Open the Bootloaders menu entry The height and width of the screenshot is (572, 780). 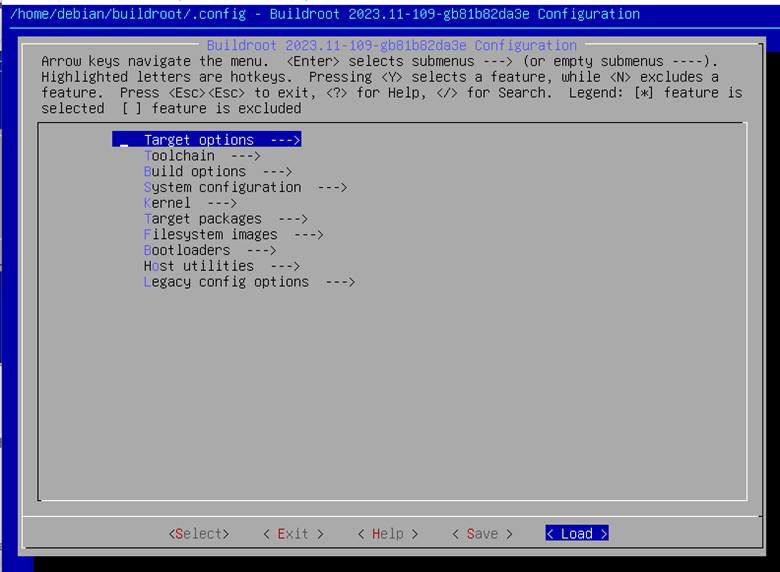pyautogui.click(x=187, y=250)
